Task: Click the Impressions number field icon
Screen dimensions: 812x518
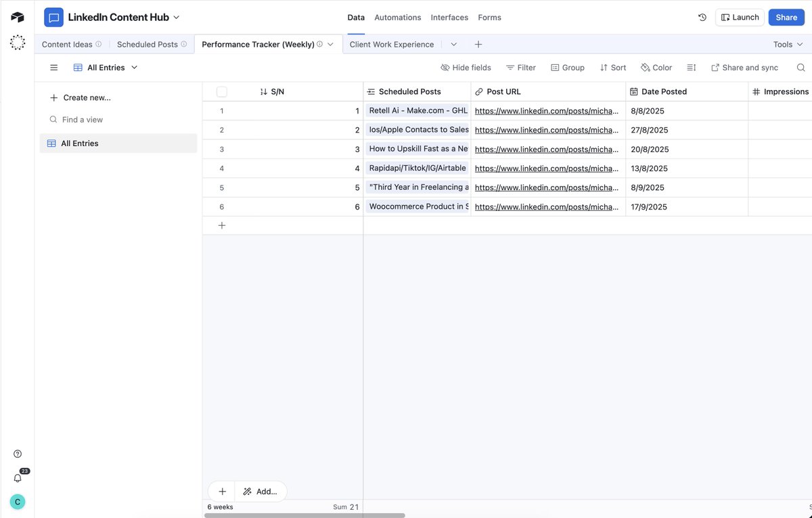Action: tap(756, 91)
